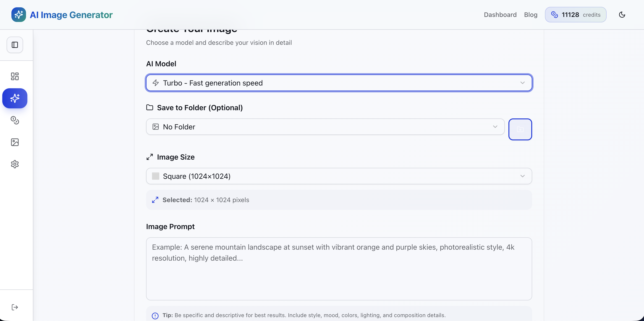Viewport: 644px width, 321px height.
Task: Open the settings gear sidebar icon
Action: (15, 164)
